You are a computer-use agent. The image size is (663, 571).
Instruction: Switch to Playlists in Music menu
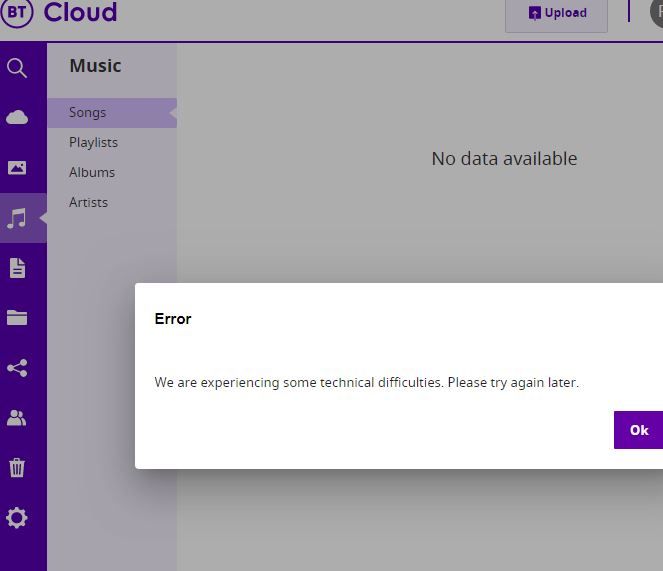[93, 143]
